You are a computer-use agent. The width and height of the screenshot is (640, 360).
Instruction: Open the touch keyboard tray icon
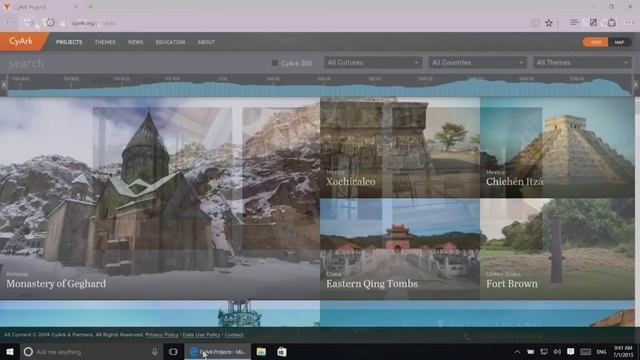585,352
